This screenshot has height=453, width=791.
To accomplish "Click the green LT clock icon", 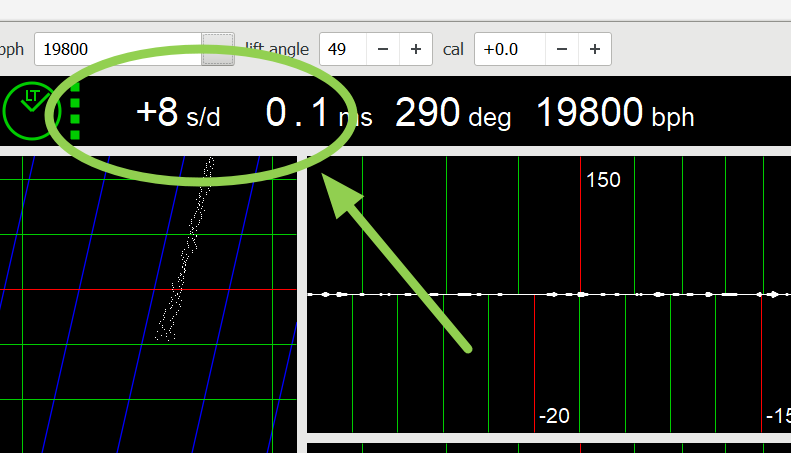I will [31, 110].
